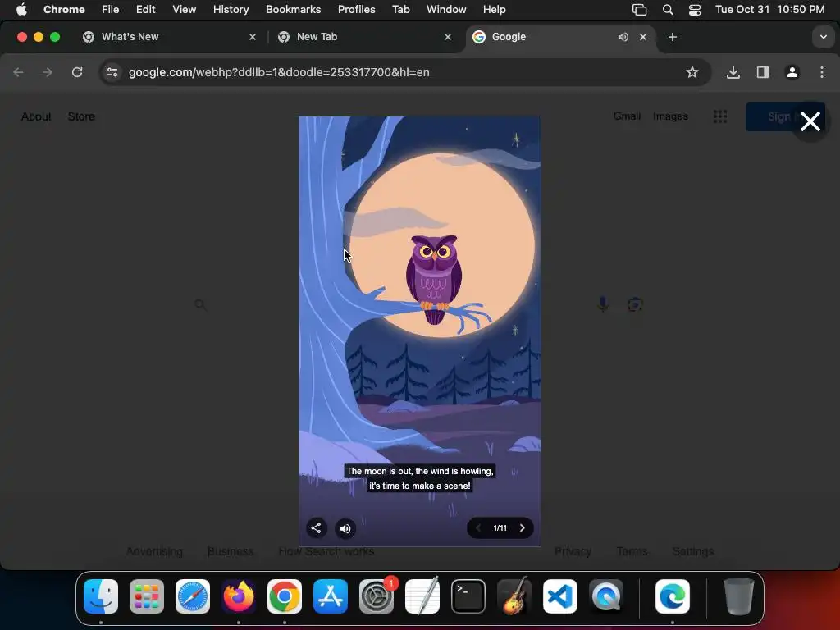The height and width of the screenshot is (630, 840).
Task: Open the Profiles menu
Action: pos(356,10)
